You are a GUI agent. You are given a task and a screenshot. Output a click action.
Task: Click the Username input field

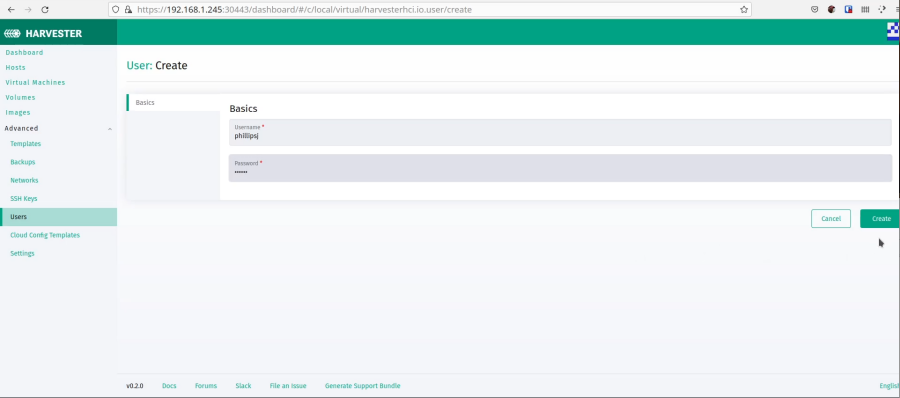click(x=560, y=132)
